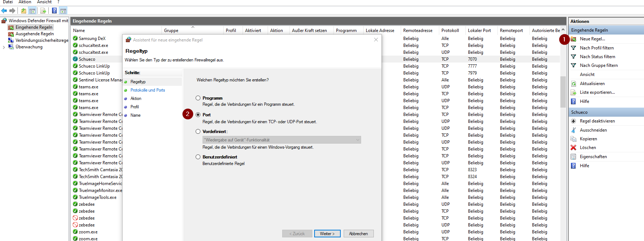Click the rules list vertical scrollbar
Screen dimensions: 644x241
click(563, 91)
